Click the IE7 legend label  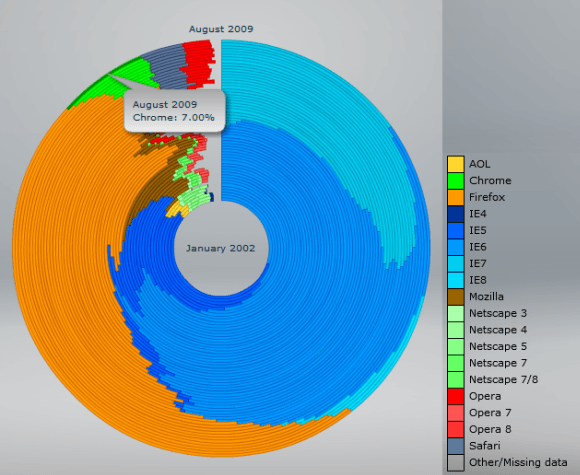pyautogui.click(x=478, y=264)
